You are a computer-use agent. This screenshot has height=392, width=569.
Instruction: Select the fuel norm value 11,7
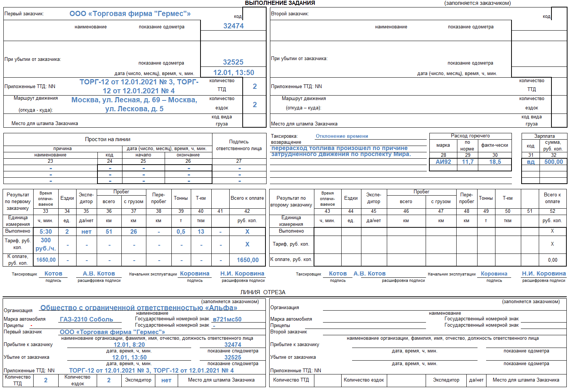[467, 162]
